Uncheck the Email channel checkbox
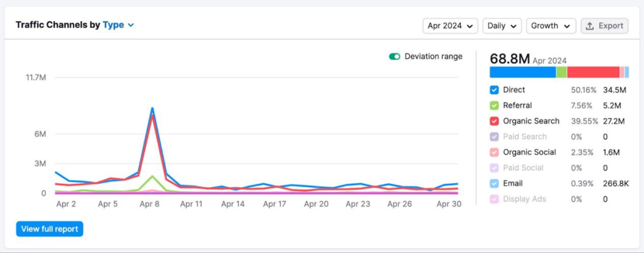The height and width of the screenshot is (253, 644). tap(494, 184)
